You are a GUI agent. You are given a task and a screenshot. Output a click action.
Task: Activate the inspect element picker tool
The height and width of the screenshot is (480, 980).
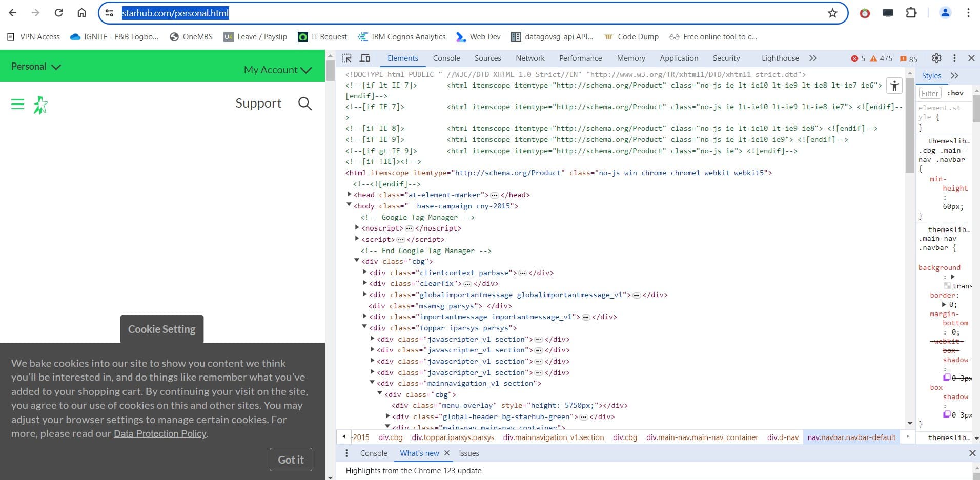tap(347, 58)
